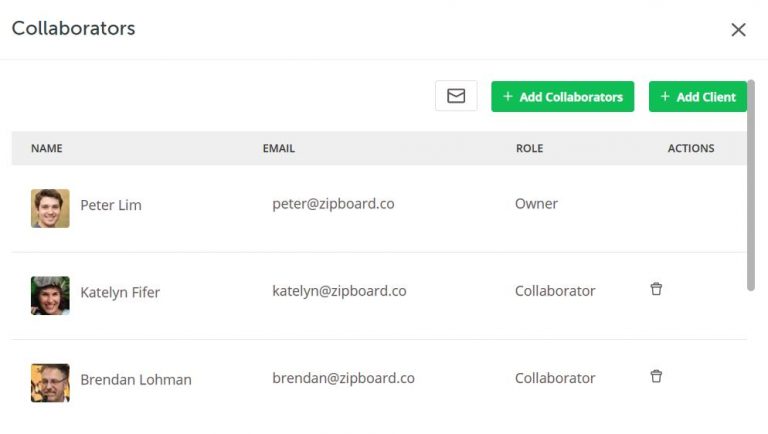Open Katelyn Fifer's avatar picture
Viewport: 768px width, 434px height.
tap(50, 296)
